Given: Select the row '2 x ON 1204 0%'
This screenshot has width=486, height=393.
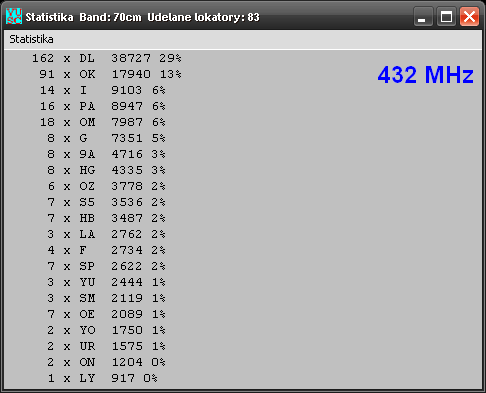Looking at the screenshot, I should click(x=106, y=362).
